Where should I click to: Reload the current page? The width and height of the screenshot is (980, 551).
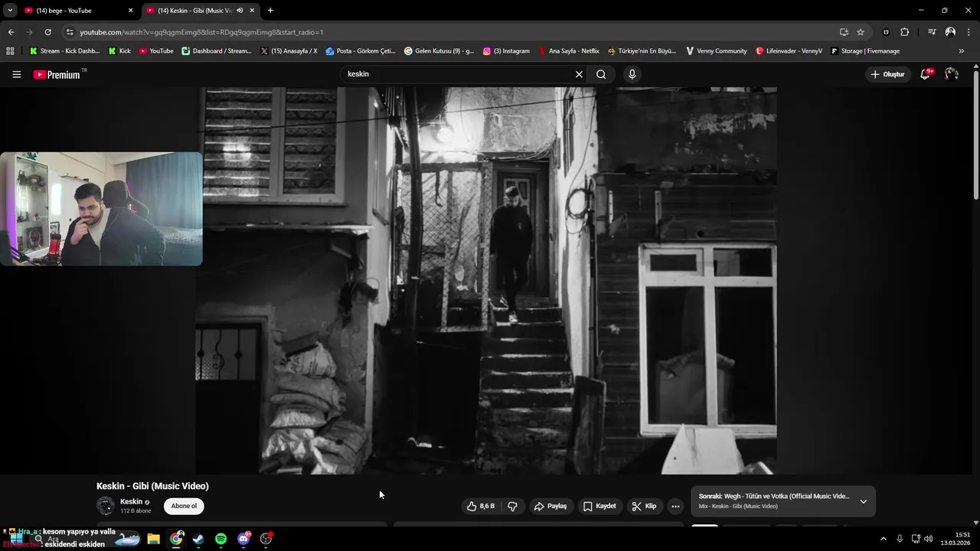click(x=47, y=32)
